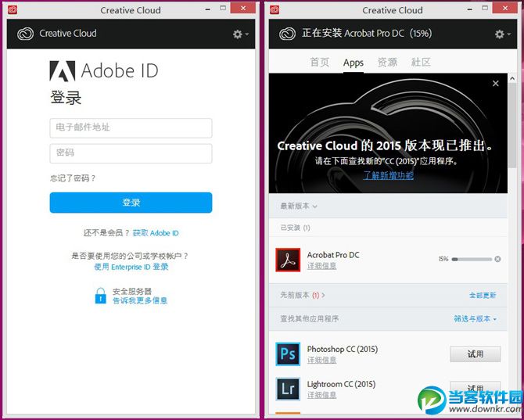Screen dimensions: 524x420
Task: Switch to the 资源 tab
Action: coord(387,63)
